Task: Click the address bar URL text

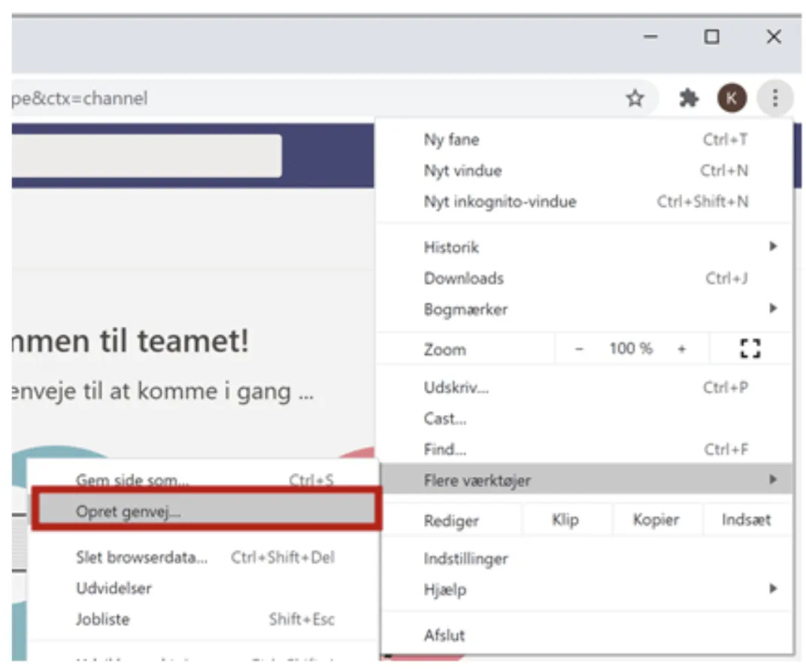Action: pos(79,98)
